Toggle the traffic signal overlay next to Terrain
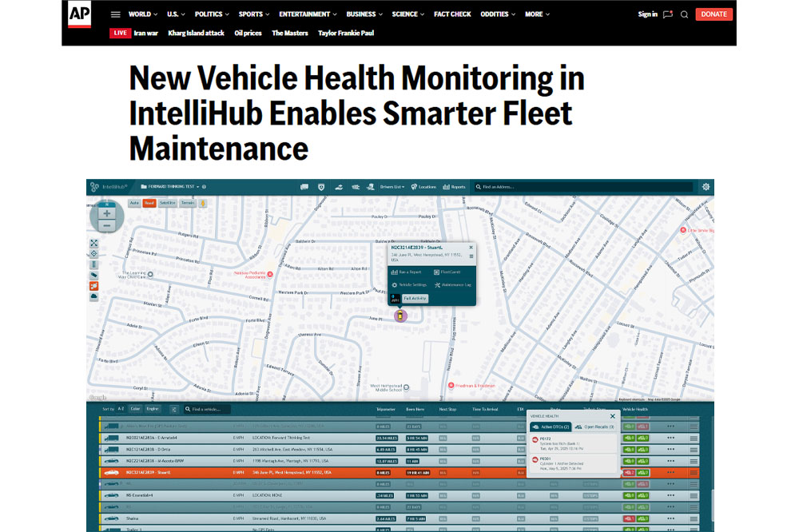This screenshot has height=532, width=799. point(202,203)
